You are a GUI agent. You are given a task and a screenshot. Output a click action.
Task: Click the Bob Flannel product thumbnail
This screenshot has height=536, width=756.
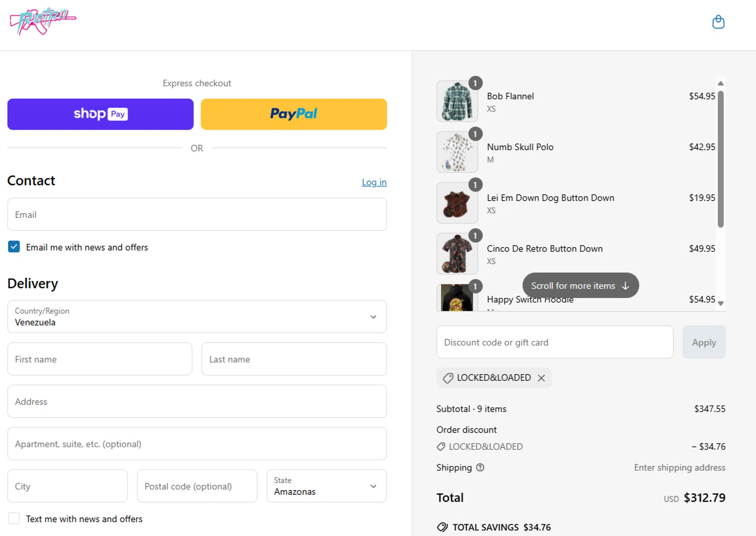(457, 101)
